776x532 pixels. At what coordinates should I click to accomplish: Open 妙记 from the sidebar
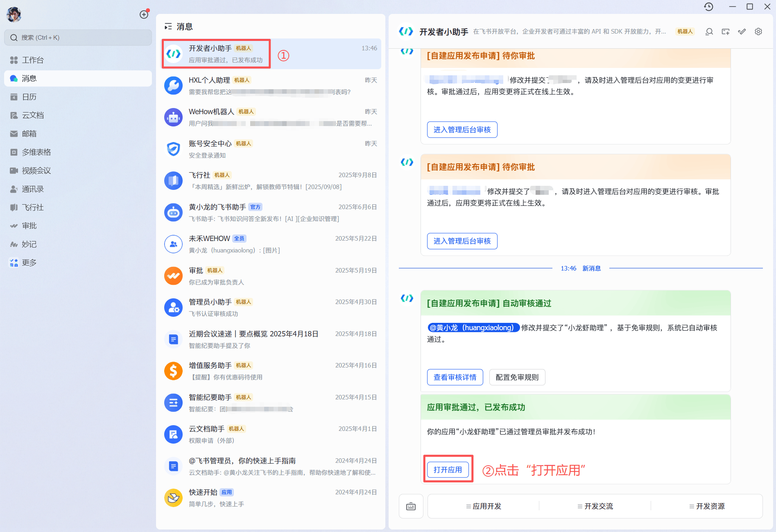pos(29,244)
